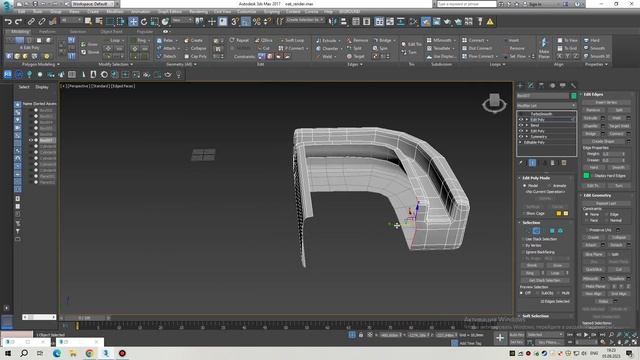The width and height of the screenshot is (640, 360).
Task: Open the Help menu
Action: 328,12
